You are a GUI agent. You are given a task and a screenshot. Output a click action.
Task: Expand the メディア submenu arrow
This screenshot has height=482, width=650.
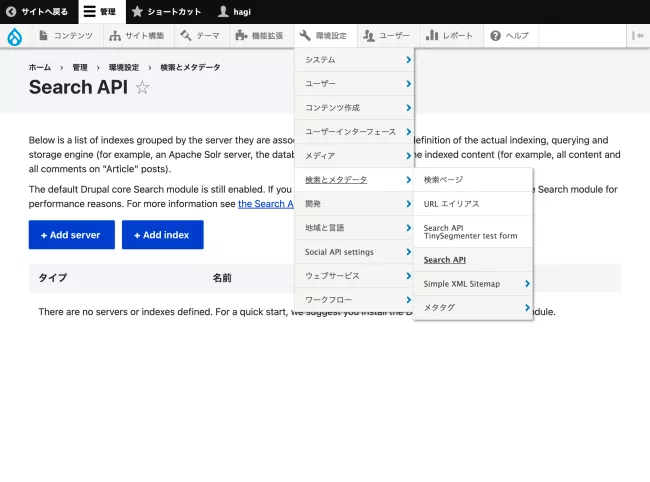point(408,156)
